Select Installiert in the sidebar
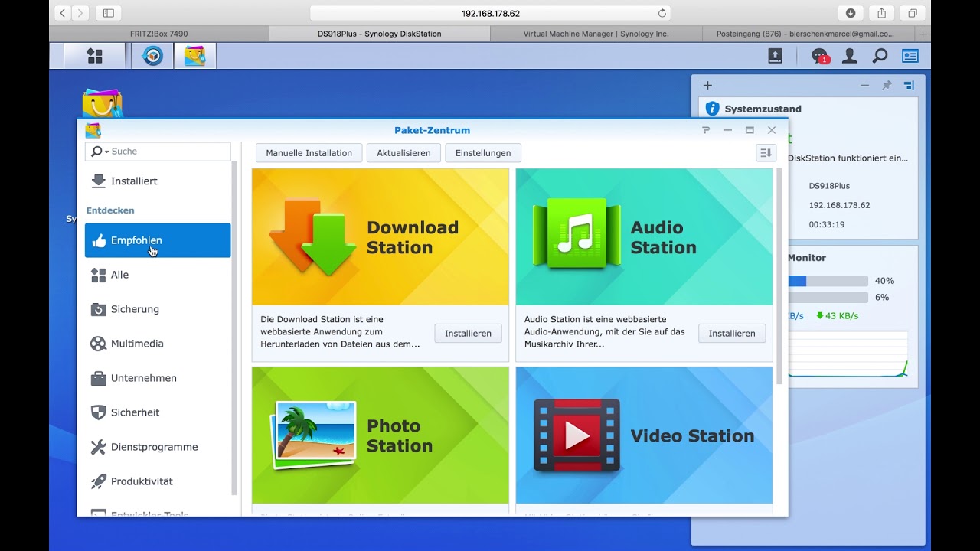 [x=158, y=181]
